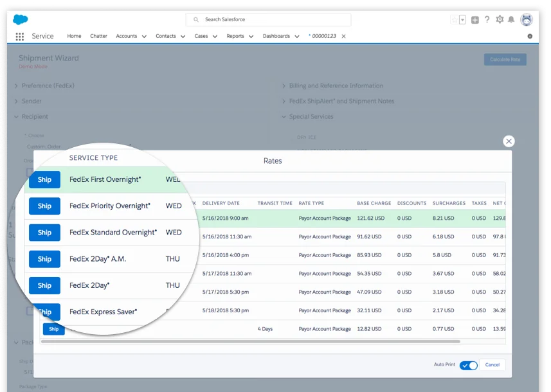
Task: Open the favorites list dropdown arrow
Action: tap(463, 20)
